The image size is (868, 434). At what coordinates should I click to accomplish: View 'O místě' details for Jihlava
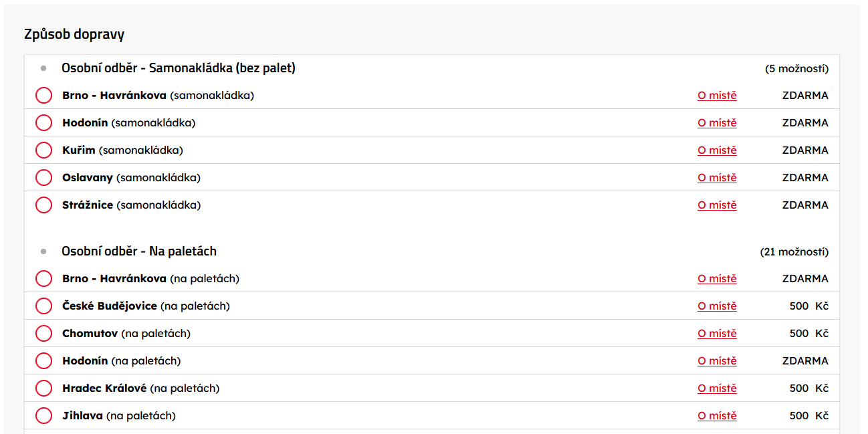717,416
